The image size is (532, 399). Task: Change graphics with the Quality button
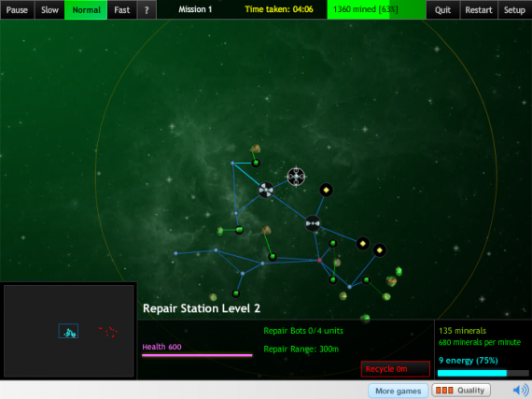tap(461, 391)
